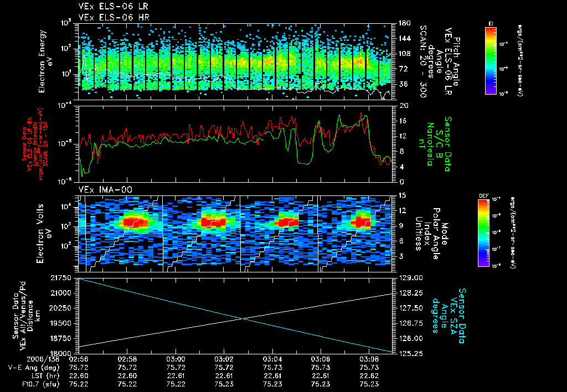
Task: Click the '03:04' time tick label
Action: point(272,360)
